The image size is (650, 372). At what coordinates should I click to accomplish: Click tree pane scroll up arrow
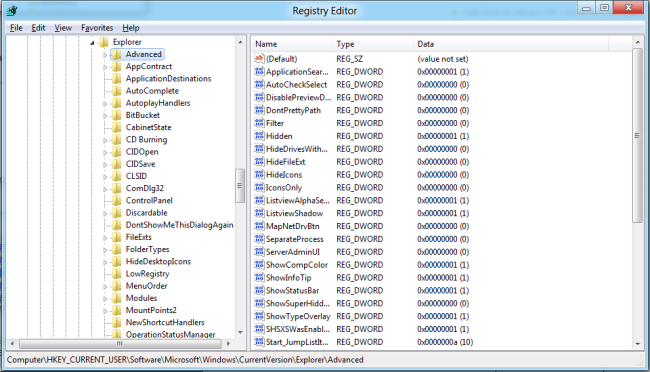[240, 42]
